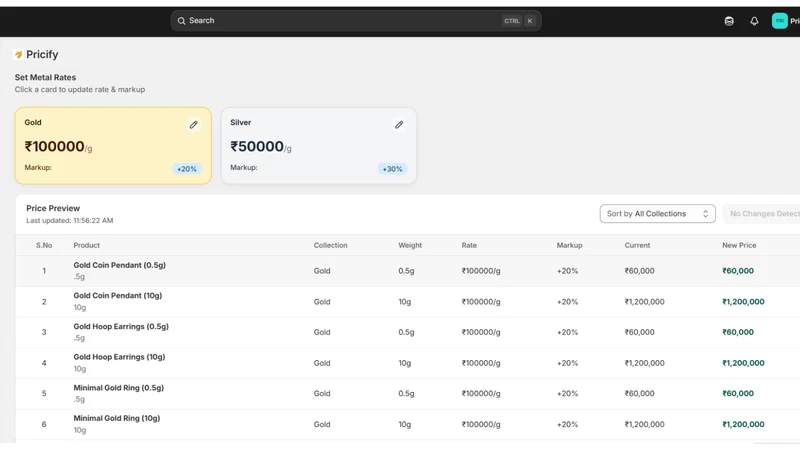
Task: Click the Weight column header
Action: point(410,245)
